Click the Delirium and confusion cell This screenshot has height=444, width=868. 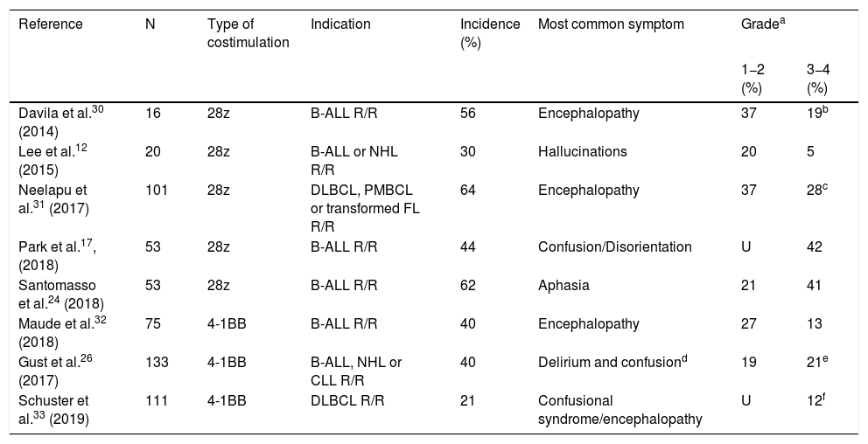coord(610,362)
